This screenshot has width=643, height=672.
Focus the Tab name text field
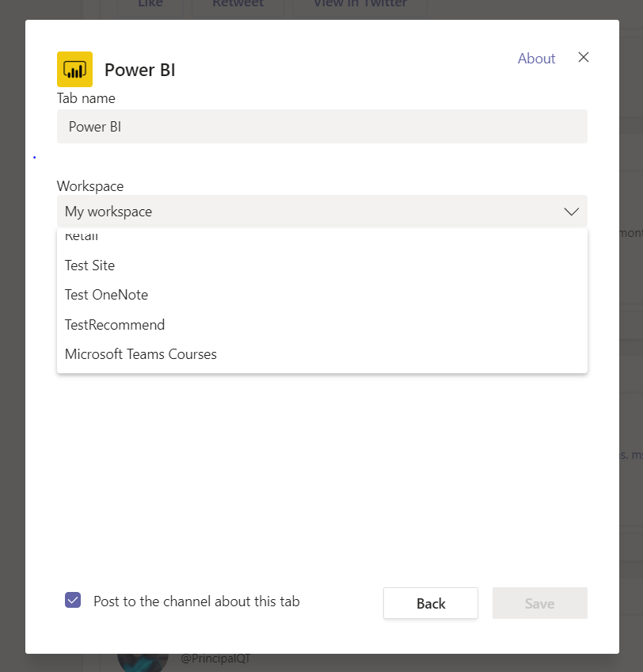(321, 127)
